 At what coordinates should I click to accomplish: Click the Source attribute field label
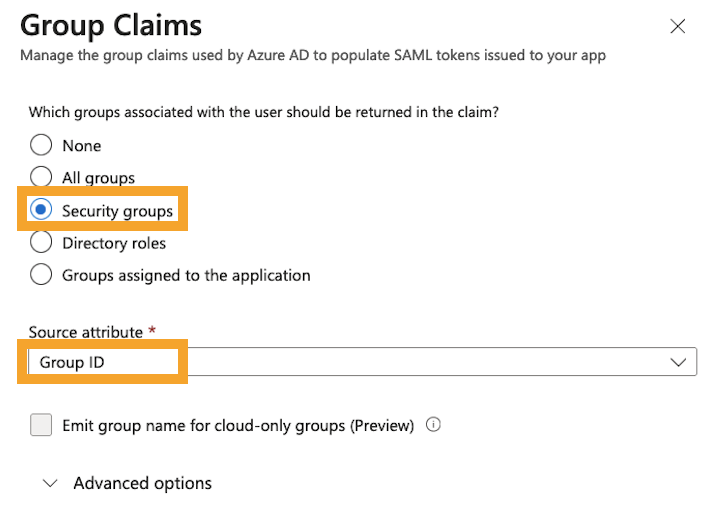click(86, 332)
